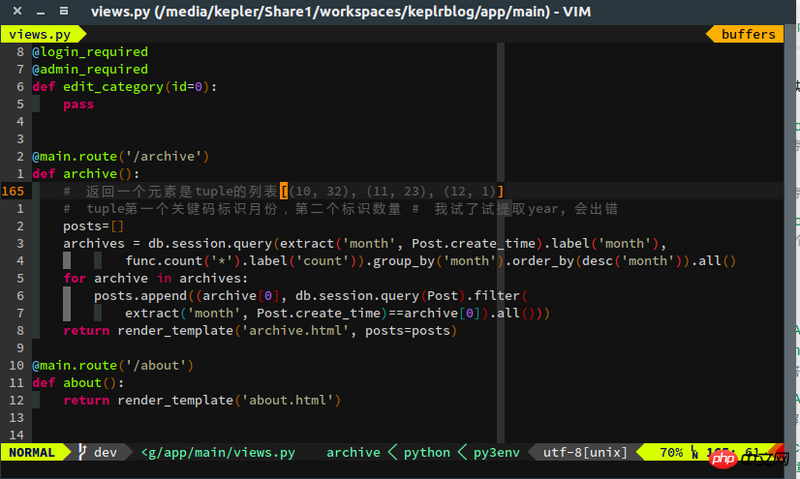Viewport: 800px width, 479px height.
Task: Click the py3env virtualenv indicator
Action: click(496, 453)
